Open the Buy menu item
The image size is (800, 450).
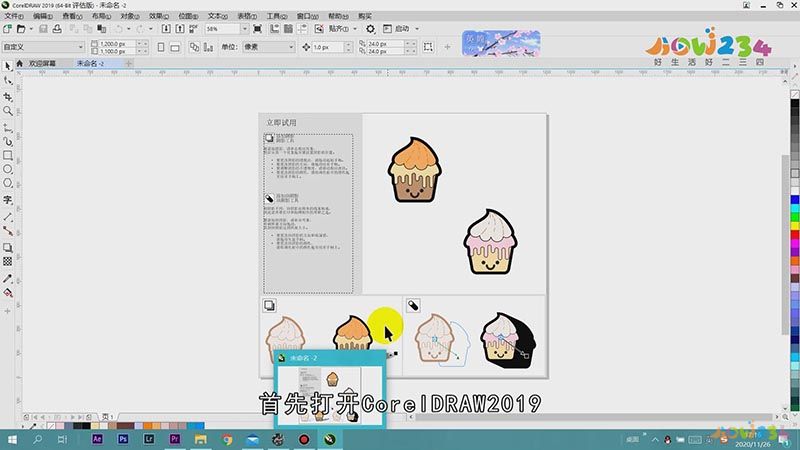tap(365, 16)
